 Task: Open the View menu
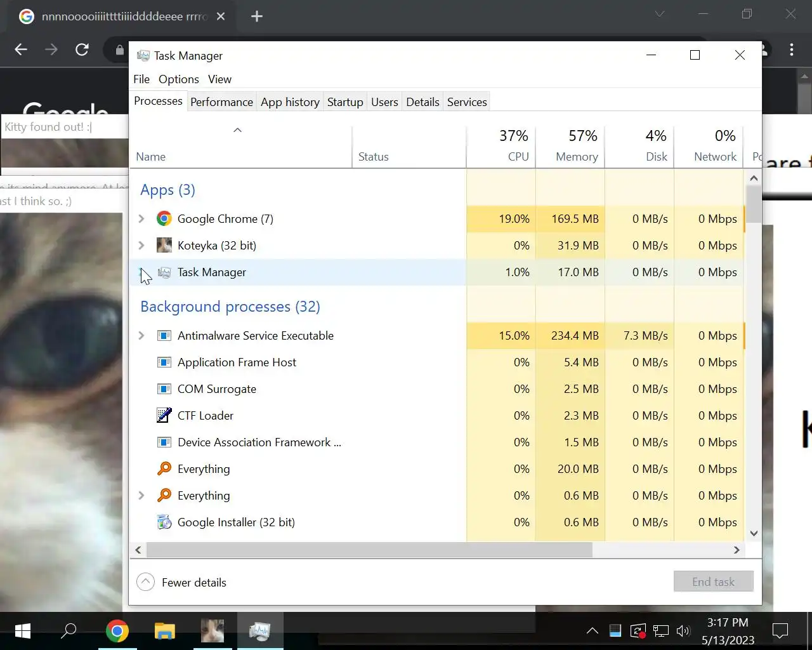[x=219, y=79]
